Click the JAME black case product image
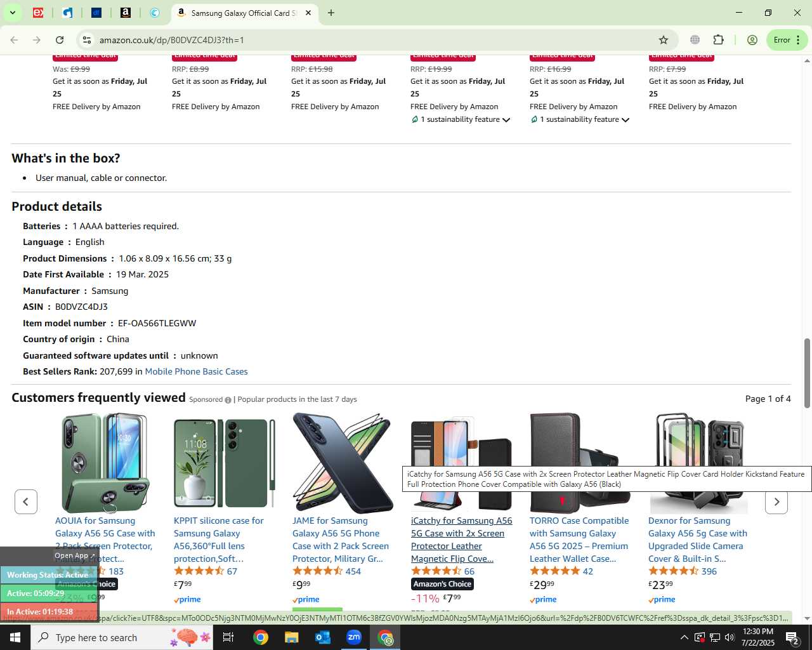 [x=343, y=463]
